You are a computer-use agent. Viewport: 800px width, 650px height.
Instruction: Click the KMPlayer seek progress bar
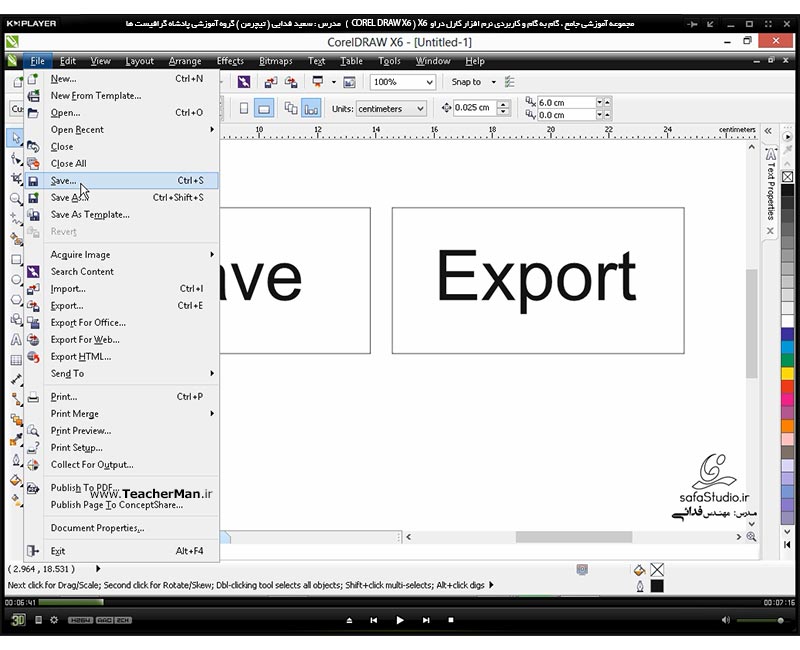(399, 603)
